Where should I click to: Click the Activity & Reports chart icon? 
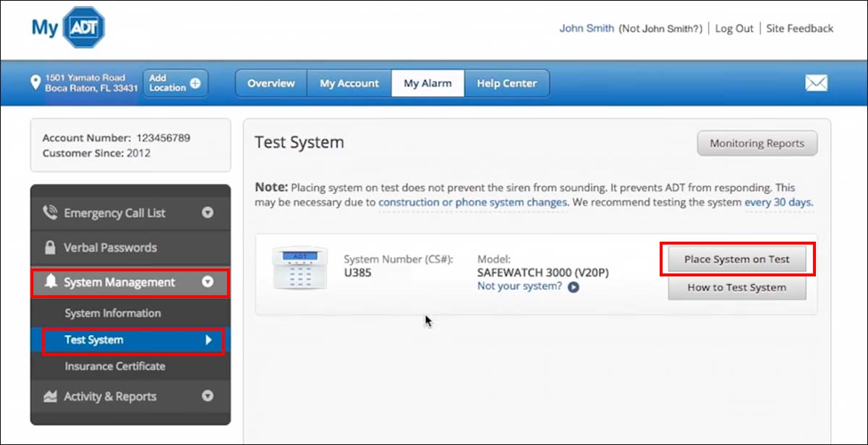pos(50,397)
